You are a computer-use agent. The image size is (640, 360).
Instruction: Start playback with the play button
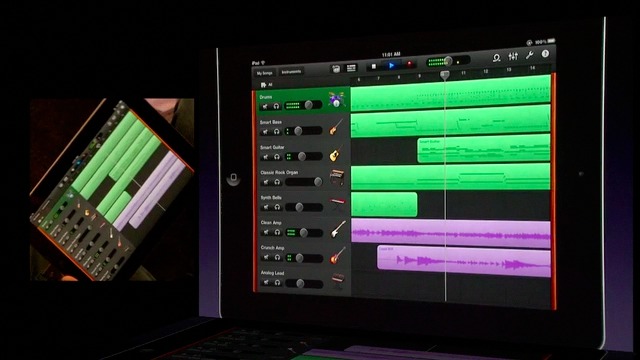pos(391,65)
